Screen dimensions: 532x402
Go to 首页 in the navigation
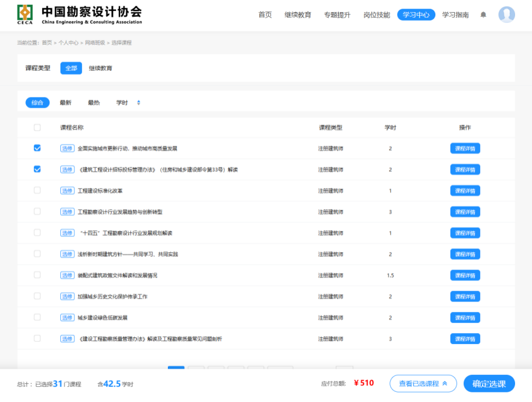coord(265,15)
